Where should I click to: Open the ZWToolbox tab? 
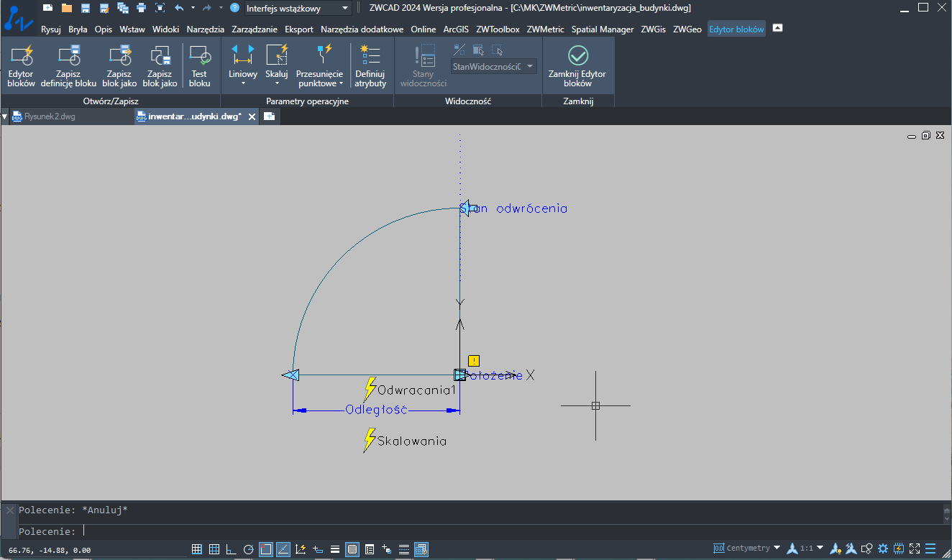pos(498,29)
